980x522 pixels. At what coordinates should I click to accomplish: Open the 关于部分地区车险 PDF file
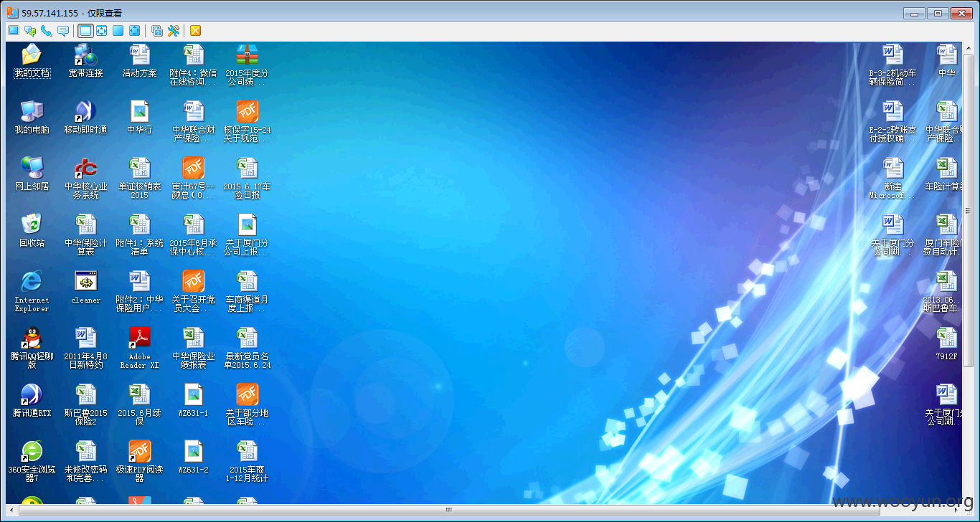[247, 404]
